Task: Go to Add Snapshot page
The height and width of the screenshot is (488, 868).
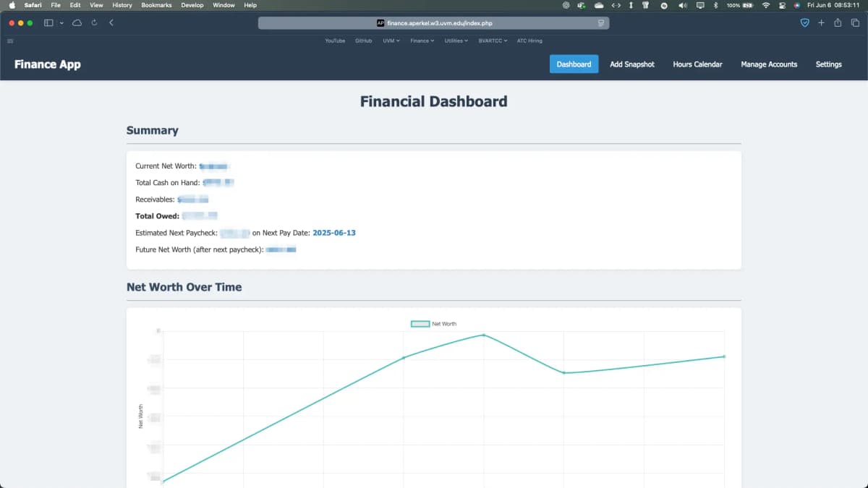Action: click(632, 64)
